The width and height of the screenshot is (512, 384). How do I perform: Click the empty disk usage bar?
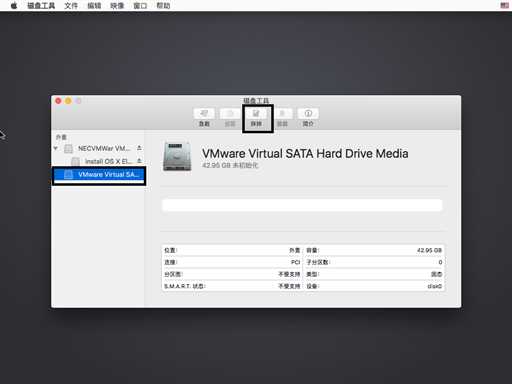coord(302,205)
